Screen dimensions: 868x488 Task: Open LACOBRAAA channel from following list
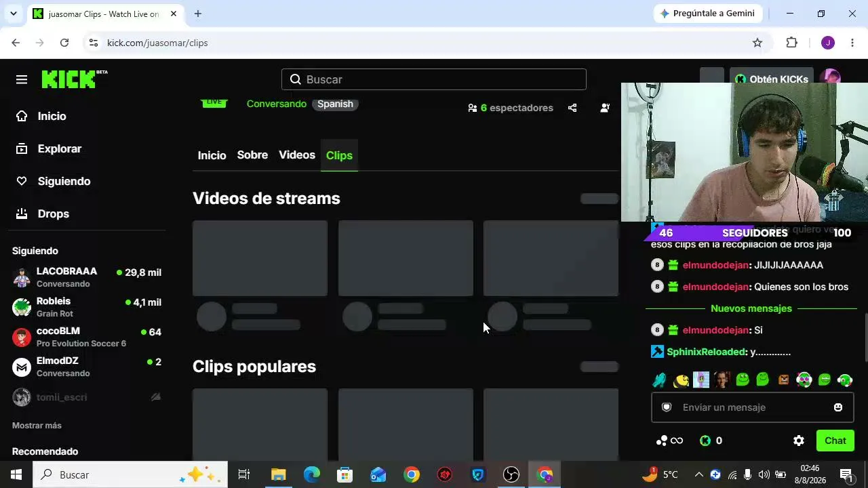tap(87, 277)
